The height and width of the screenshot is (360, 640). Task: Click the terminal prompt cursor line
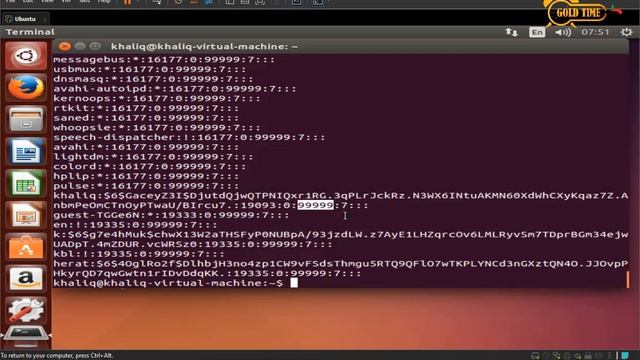[176, 283]
